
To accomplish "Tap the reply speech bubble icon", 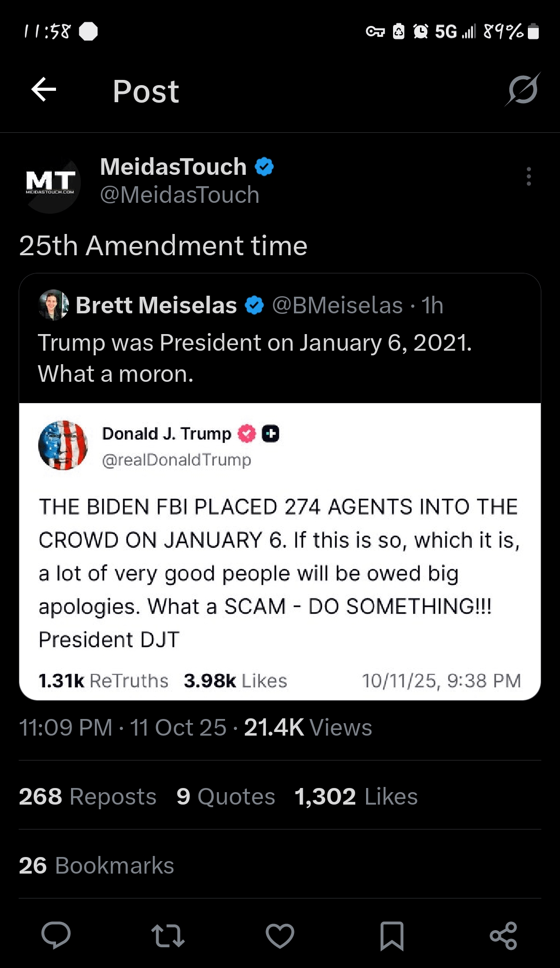I will click(56, 935).
